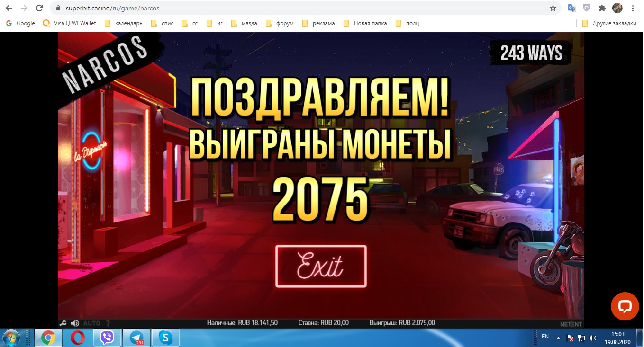Open the AUTO play option
Image resolution: width=644 pixels, height=347 pixels.
click(x=92, y=323)
